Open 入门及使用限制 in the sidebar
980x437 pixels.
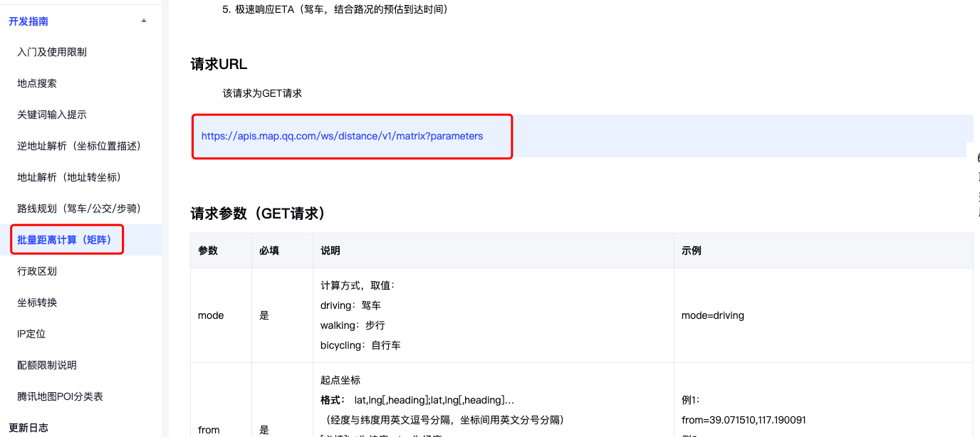52,52
